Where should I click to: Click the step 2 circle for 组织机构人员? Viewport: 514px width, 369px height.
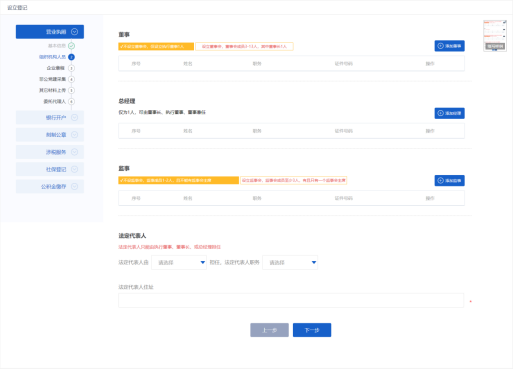(71, 57)
